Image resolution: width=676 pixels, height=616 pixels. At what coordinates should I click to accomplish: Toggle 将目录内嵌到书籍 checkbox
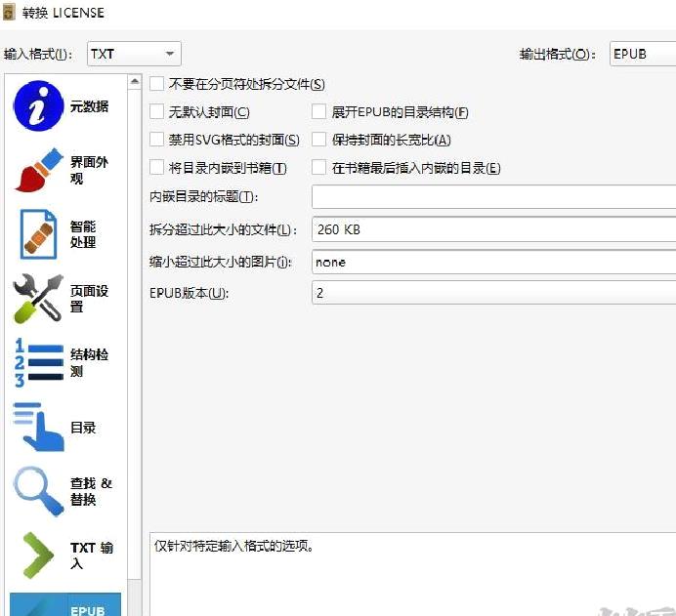tap(156, 168)
